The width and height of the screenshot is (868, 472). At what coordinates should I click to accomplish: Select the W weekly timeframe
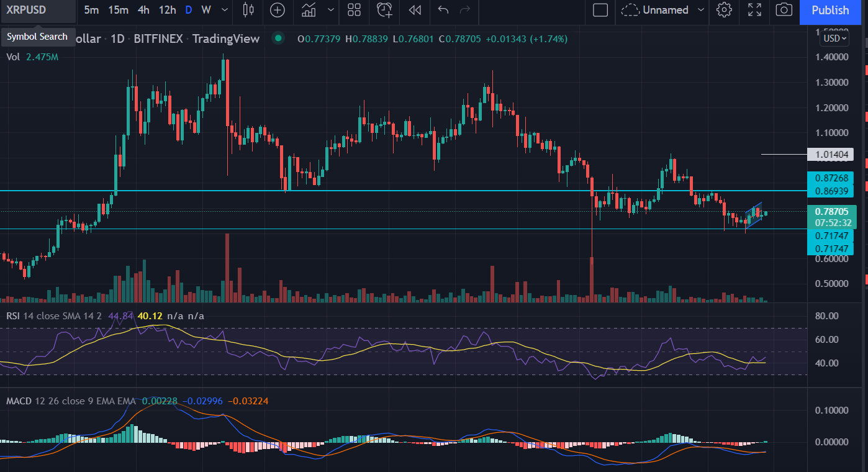(x=206, y=10)
